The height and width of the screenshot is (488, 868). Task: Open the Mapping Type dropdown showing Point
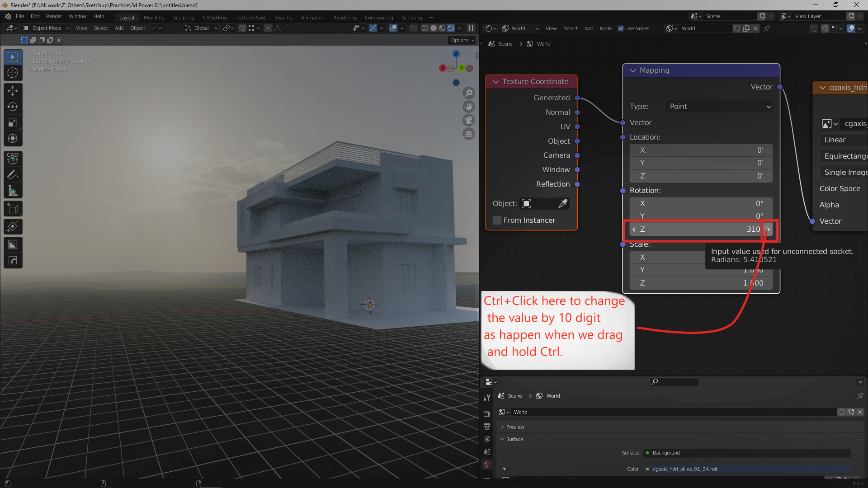pos(719,106)
